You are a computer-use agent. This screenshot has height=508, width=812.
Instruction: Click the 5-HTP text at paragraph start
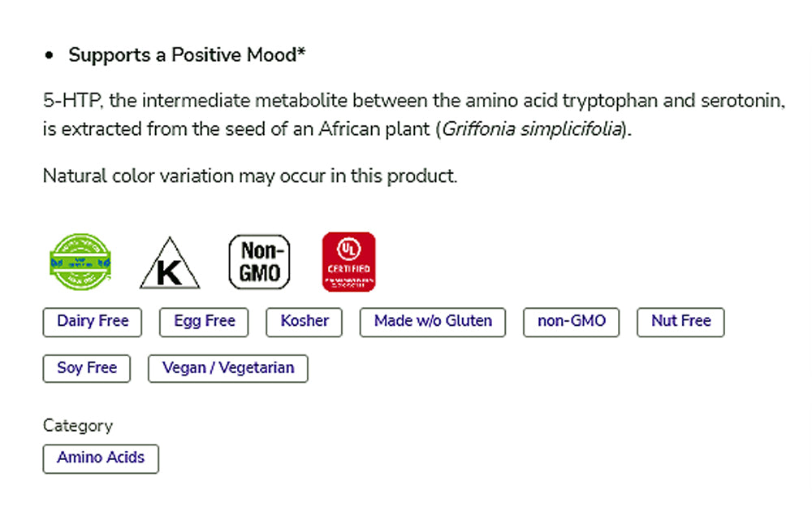click(x=73, y=102)
